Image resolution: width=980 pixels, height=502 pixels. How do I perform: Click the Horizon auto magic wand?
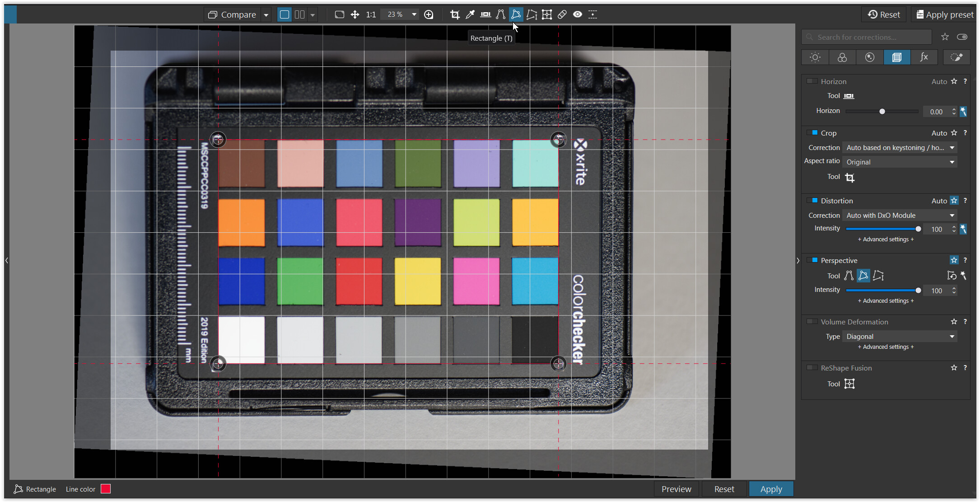click(963, 112)
